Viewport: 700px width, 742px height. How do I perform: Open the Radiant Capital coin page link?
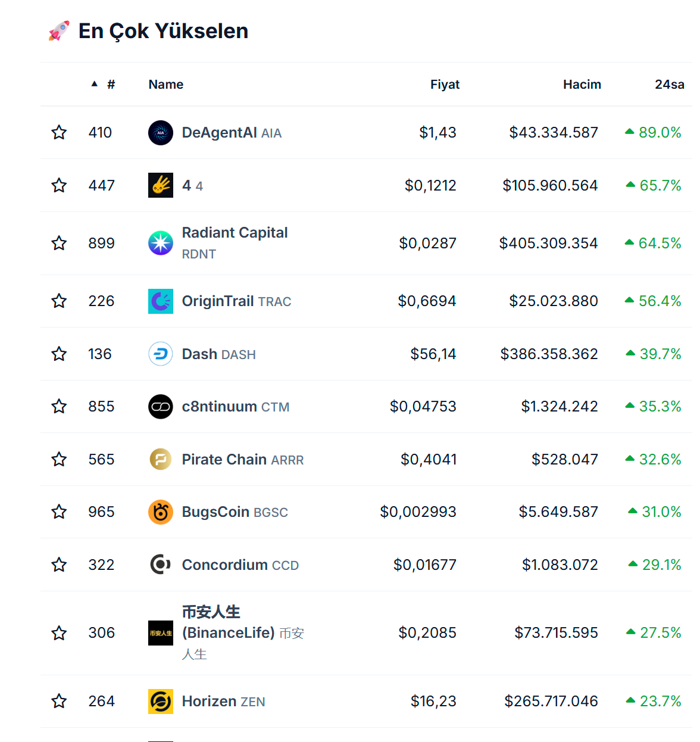click(235, 233)
